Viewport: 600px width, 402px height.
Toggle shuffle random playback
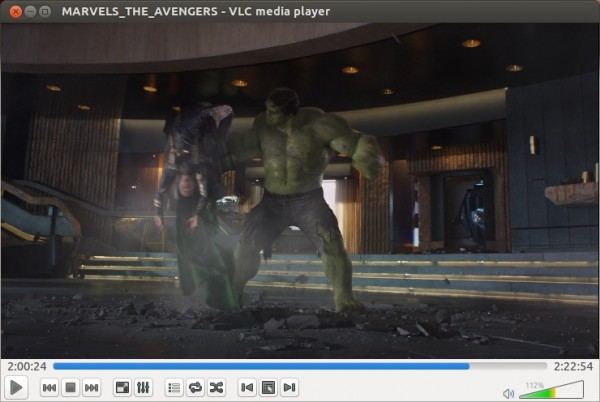click(x=216, y=387)
